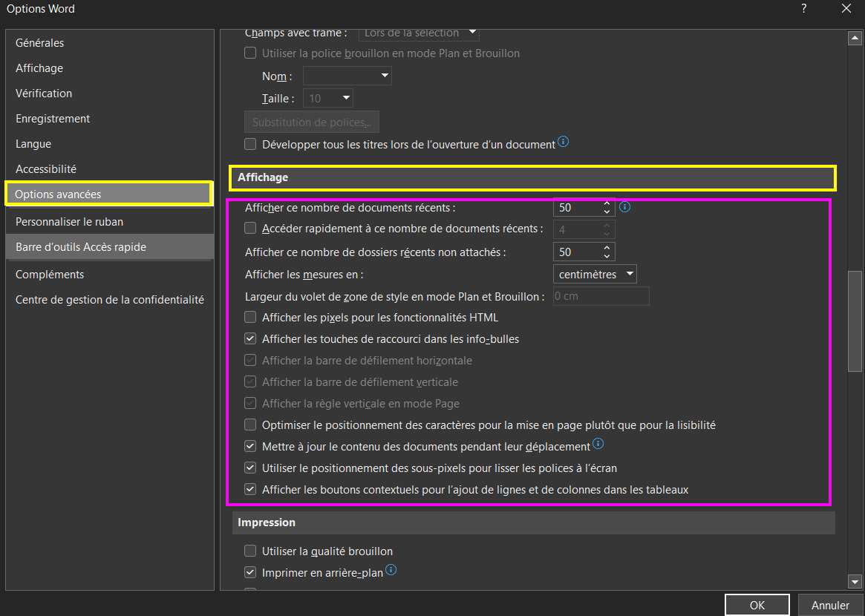
Task: Increase the unpinned recent folders count
Action: [x=607, y=248]
